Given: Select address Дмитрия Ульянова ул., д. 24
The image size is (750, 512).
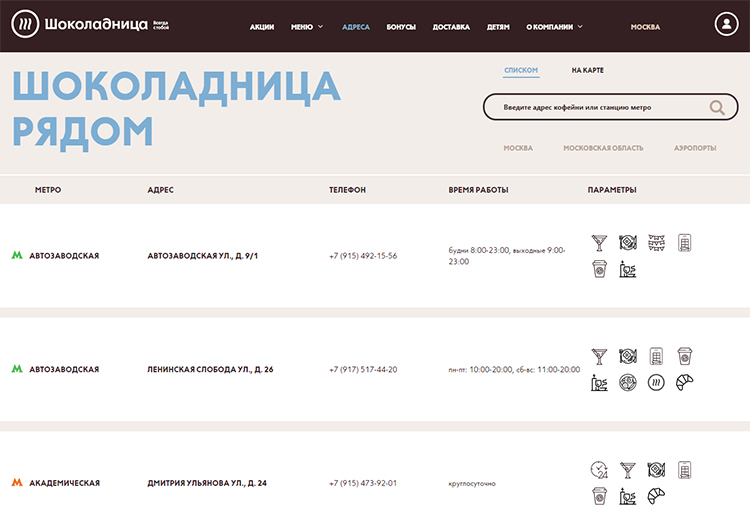Looking at the screenshot, I should tap(207, 483).
